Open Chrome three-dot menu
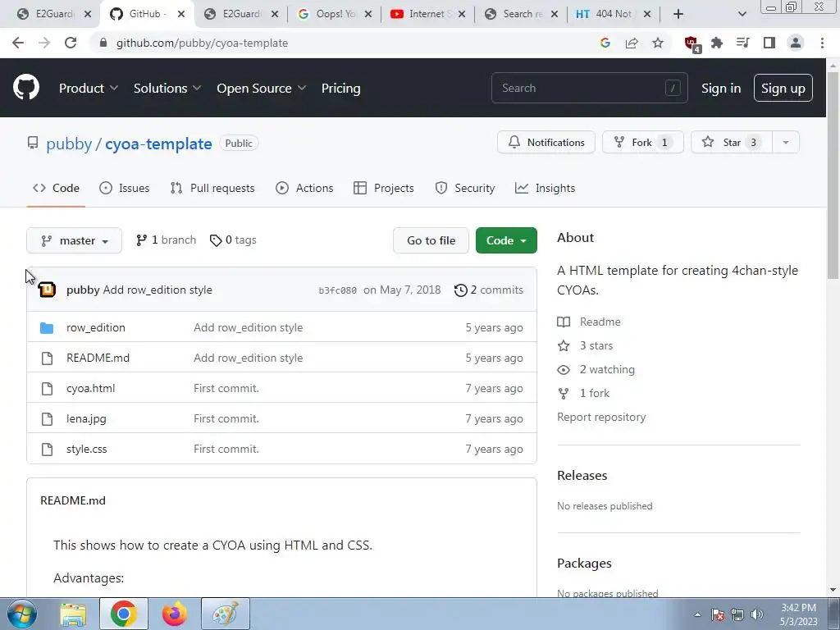This screenshot has width=840, height=630. tap(822, 43)
